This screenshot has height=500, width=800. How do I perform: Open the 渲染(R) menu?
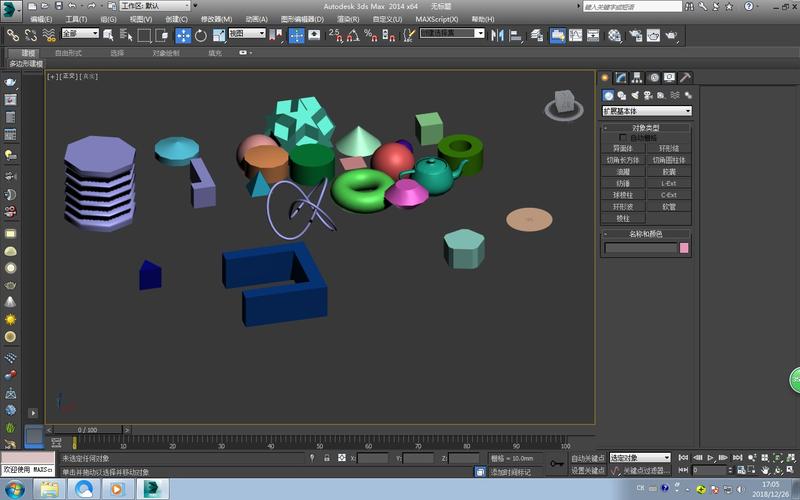point(348,19)
